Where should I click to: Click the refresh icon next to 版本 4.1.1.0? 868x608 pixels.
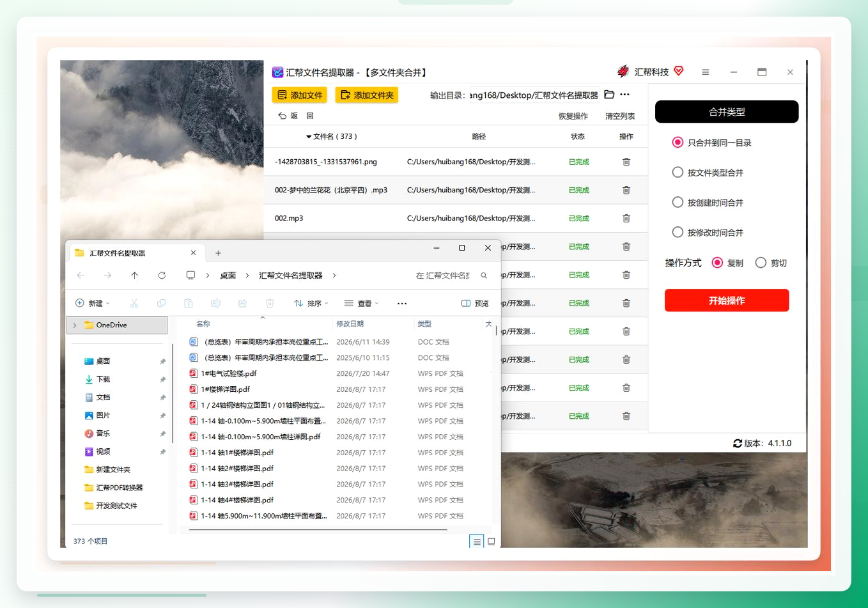pos(738,443)
